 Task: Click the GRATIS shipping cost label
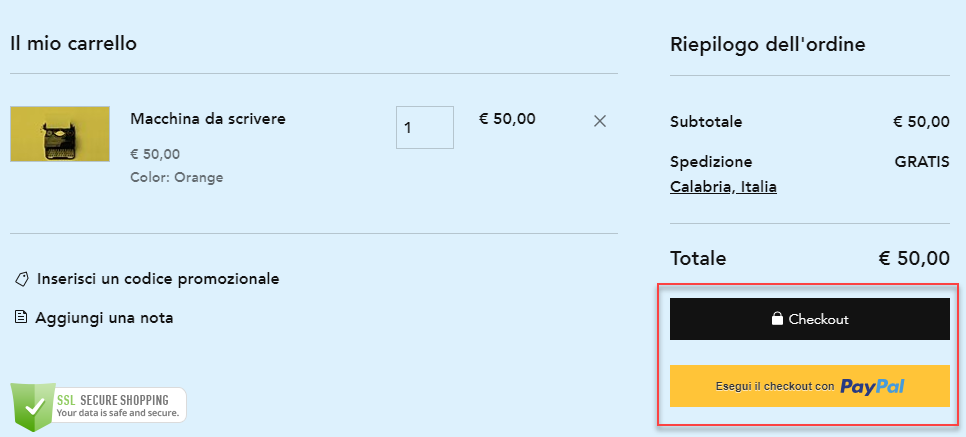pyautogui.click(x=922, y=162)
